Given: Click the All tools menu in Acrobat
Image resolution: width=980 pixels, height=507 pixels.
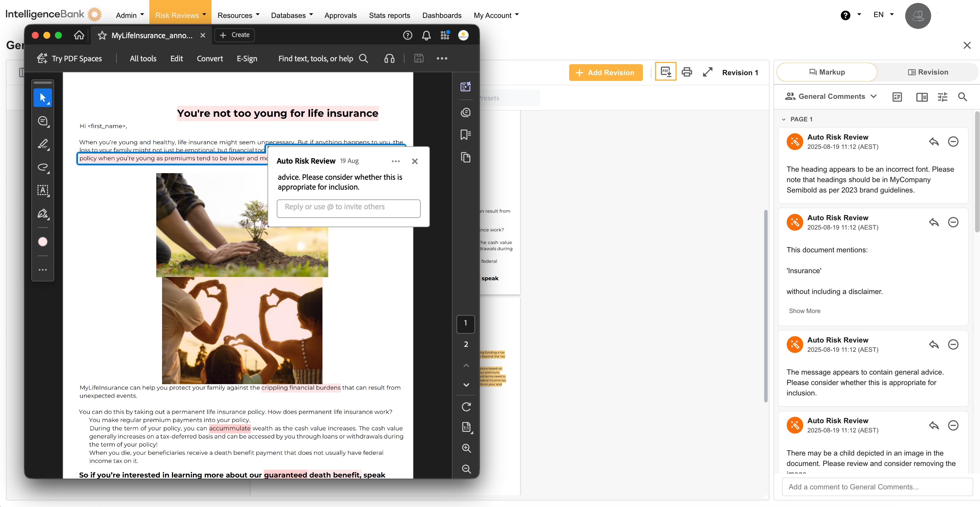Looking at the screenshot, I should [x=143, y=59].
